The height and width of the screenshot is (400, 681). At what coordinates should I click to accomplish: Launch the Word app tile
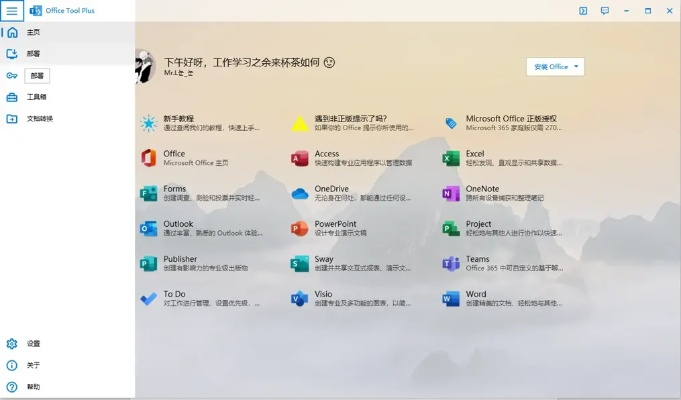point(503,299)
